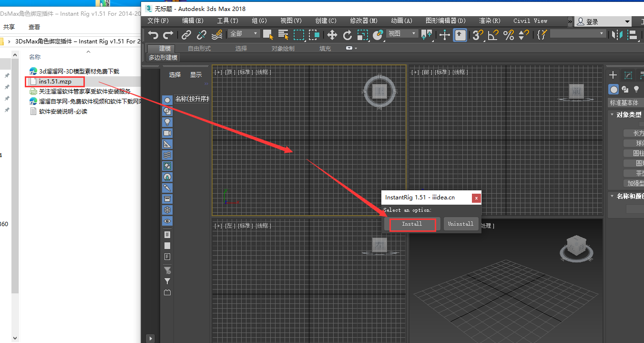Select Lights category bulb icon
Viewport: 644px width, 343px height.
tap(636, 89)
